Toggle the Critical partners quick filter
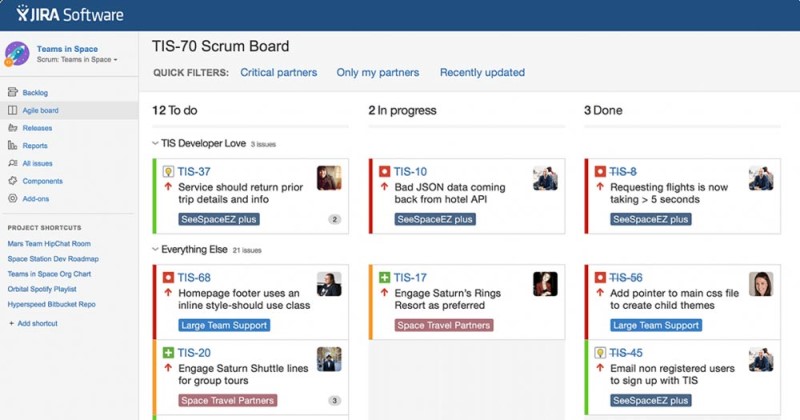This screenshot has width=800, height=420. click(x=279, y=72)
